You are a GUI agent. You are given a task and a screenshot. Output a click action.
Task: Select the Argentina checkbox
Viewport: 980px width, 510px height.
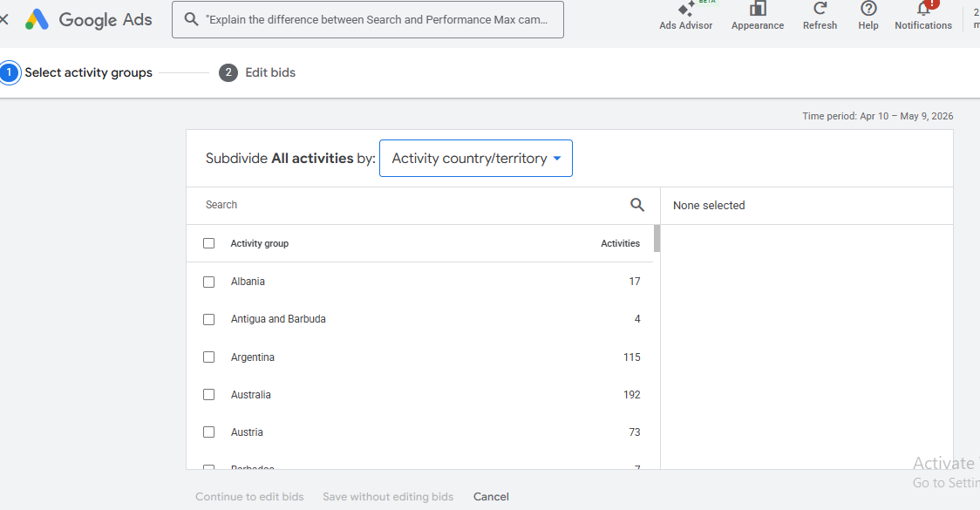(208, 357)
